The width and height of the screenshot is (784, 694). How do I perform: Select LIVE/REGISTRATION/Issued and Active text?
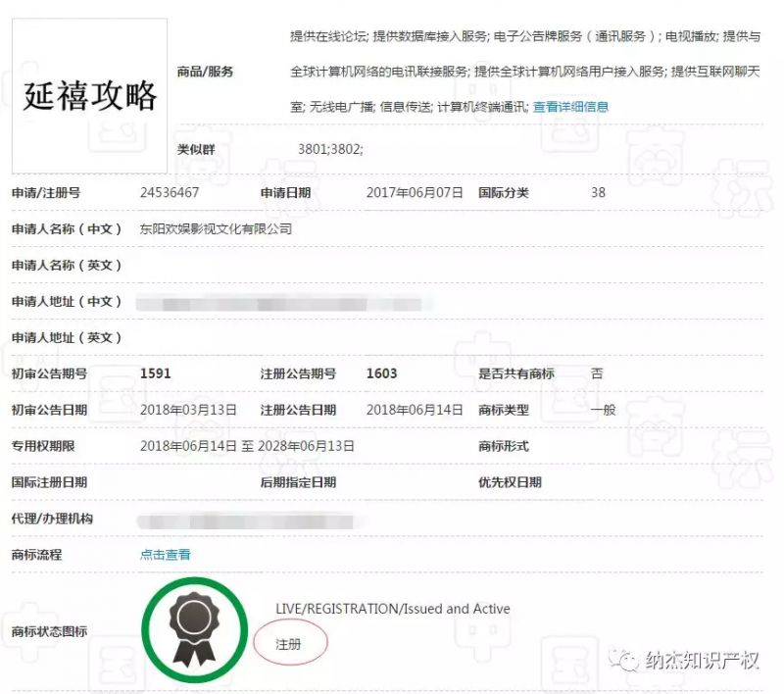[x=390, y=608]
